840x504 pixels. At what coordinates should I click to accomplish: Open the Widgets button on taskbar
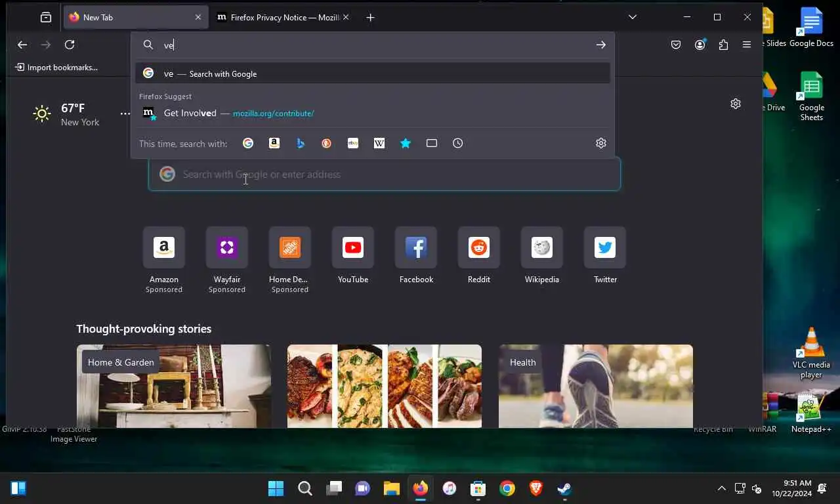[x=18, y=488]
